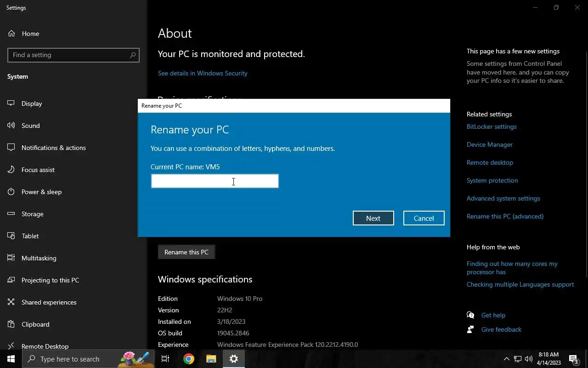Click the Remote Desktop icon in sidebar
Screen dimensions: 588x368
click(x=11, y=346)
